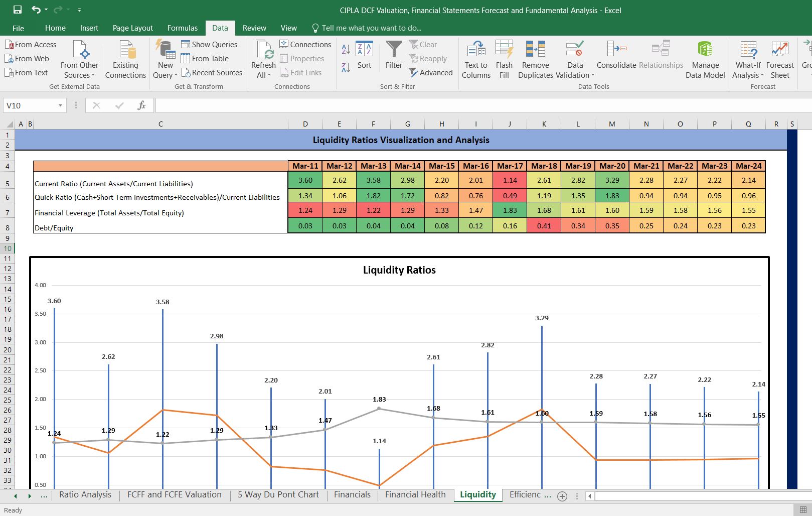Sort Z to A descending

[346, 68]
